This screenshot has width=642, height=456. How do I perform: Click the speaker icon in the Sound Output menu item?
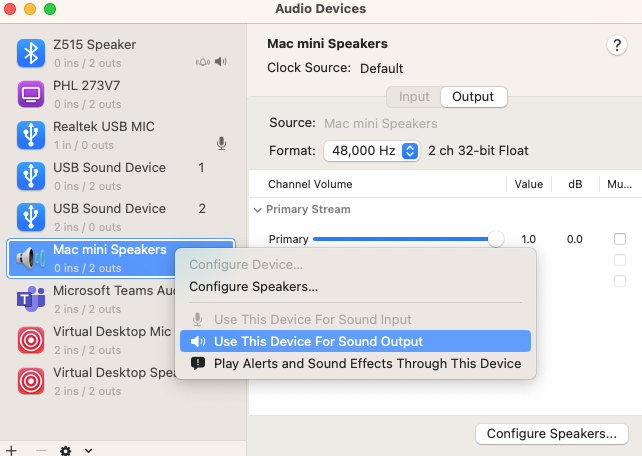pos(198,341)
